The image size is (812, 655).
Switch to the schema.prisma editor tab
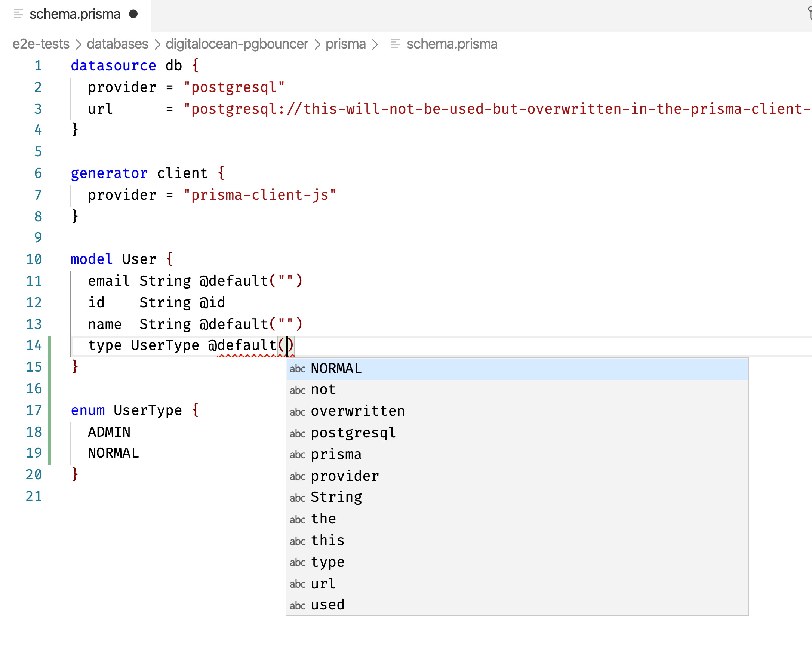[x=74, y=14]
